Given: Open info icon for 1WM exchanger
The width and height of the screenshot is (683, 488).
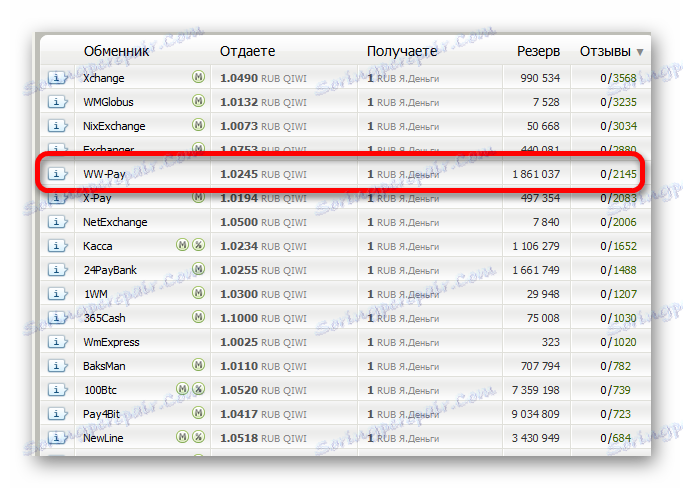Looking at the screenshot, I should (x=57, y=294).
